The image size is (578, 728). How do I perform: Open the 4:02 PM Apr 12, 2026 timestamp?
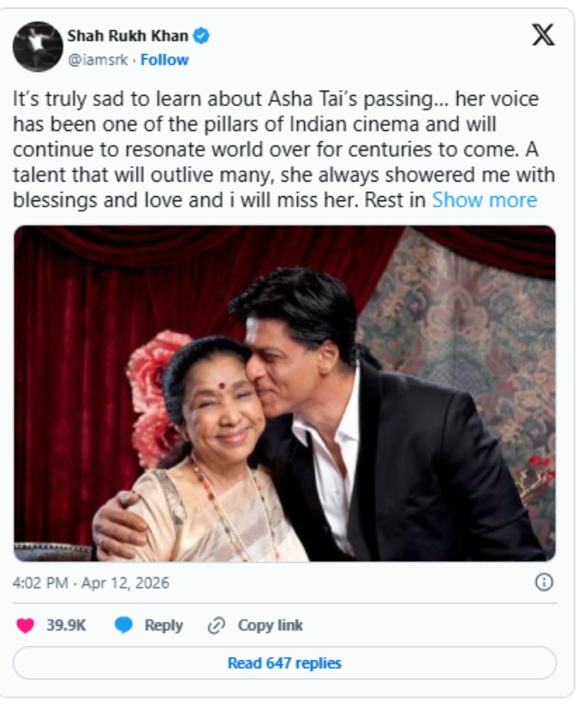tap(91, 582)
